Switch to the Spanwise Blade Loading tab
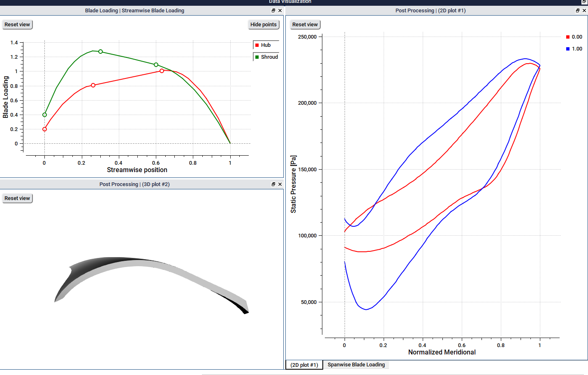This screenshot has width=588, height=375. click(x=355, y=365)
